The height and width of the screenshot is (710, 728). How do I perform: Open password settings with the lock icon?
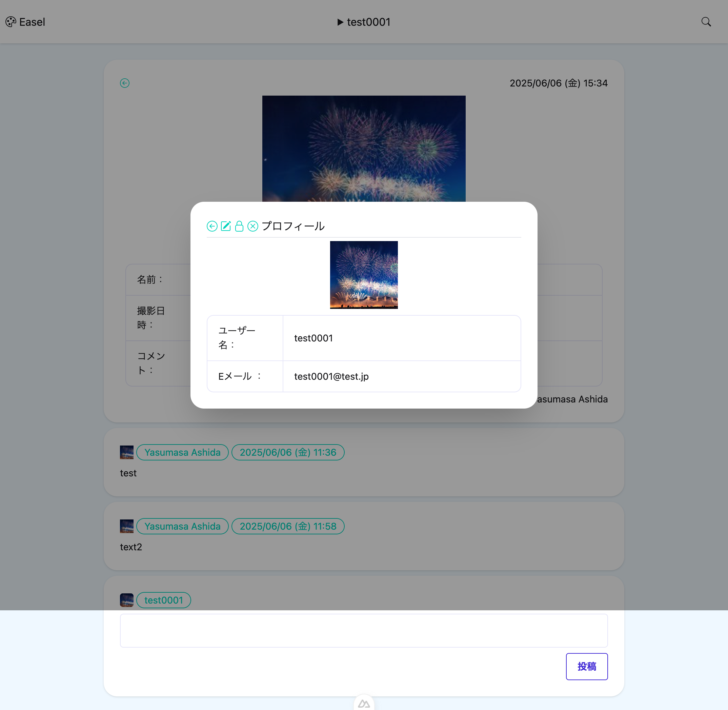click(x=239, y=226)
